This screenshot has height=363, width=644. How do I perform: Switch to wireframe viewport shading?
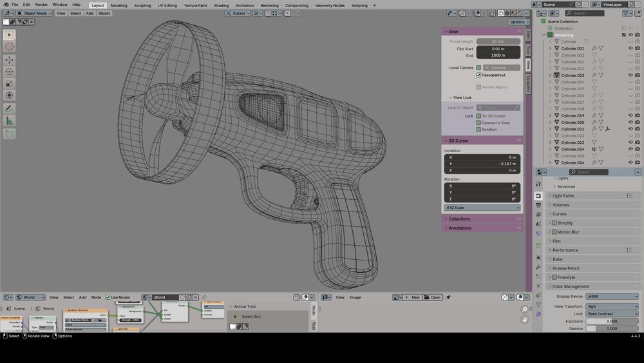pyautogui.click(x=500, y=13)
